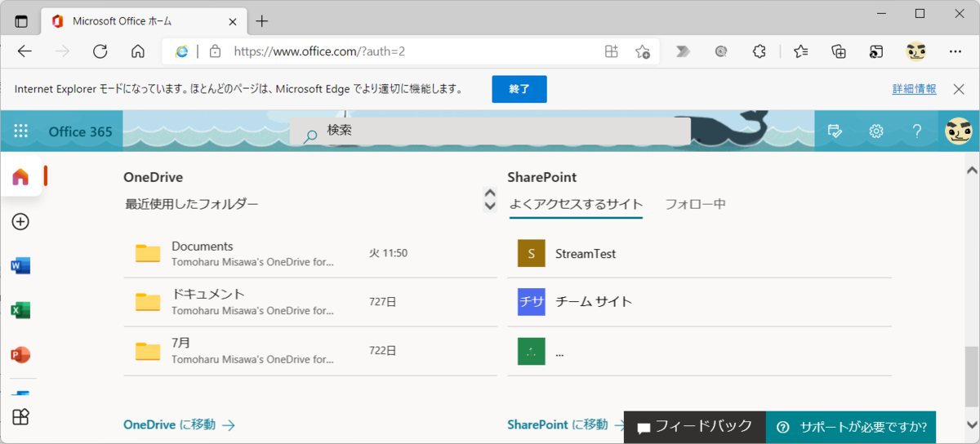Click the address bar URL
Viewport: 980px width, 444px height.
coord(320,51)
